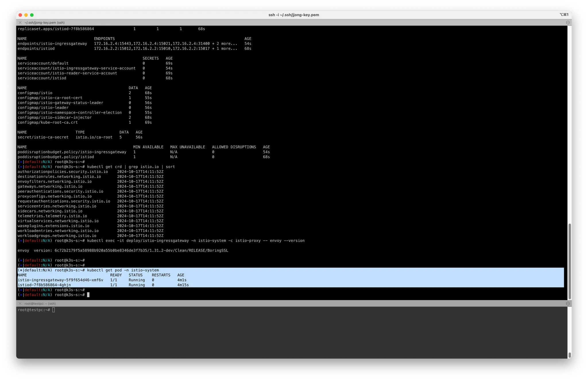Click bottom pane scrollbar thumb
This screenshot has width=588, height=380.
pos(570,355)
